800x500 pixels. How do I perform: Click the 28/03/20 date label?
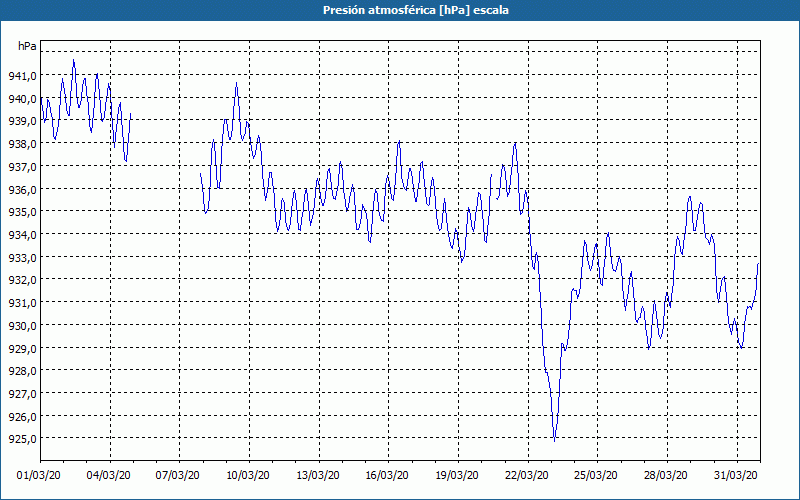666,476
